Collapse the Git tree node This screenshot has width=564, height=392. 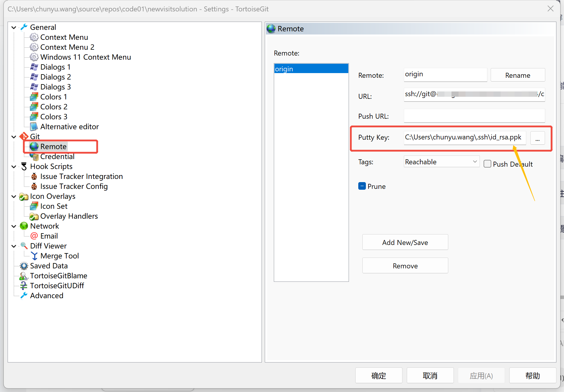(x=14, y=137)
